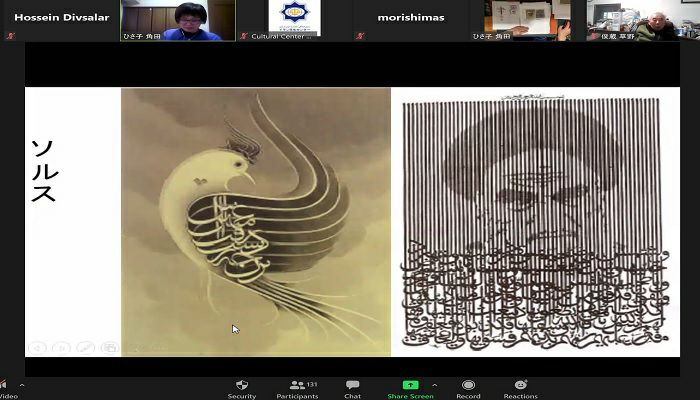
Task: Click the green Share Screen icon
Action: point(410,385)
